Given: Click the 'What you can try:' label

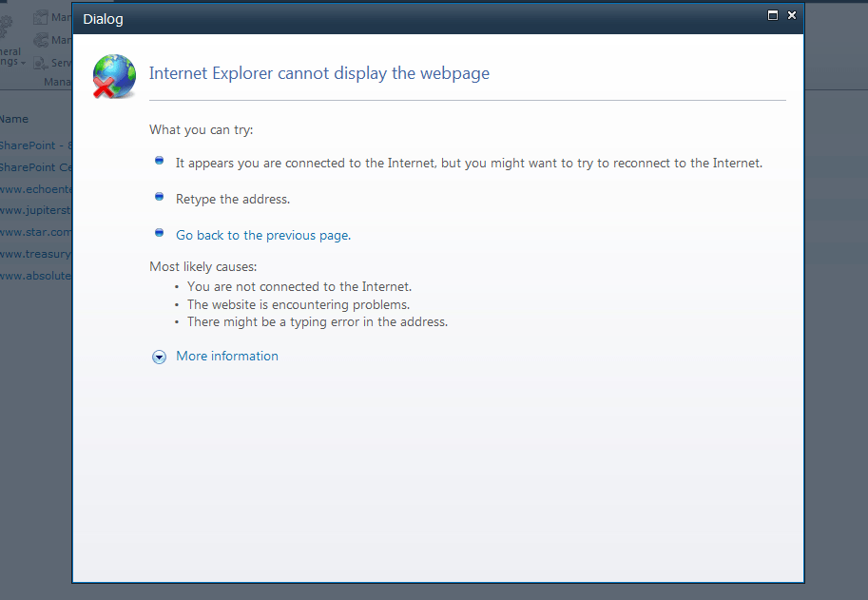Looking at the screenshot, I should pyautogui.click(x=201, y=129).
